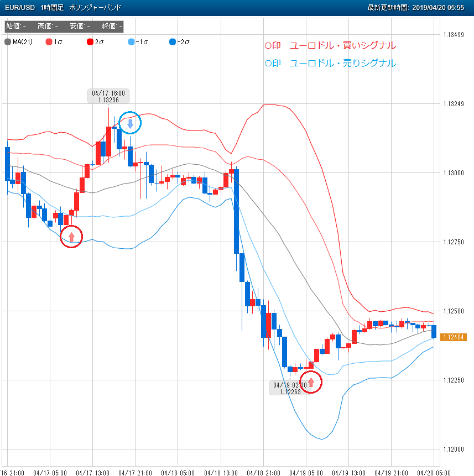The width and height of the screenshot is (474, 476).
Task: Click the red 2σ legend dot
Action: coord(90,42)
